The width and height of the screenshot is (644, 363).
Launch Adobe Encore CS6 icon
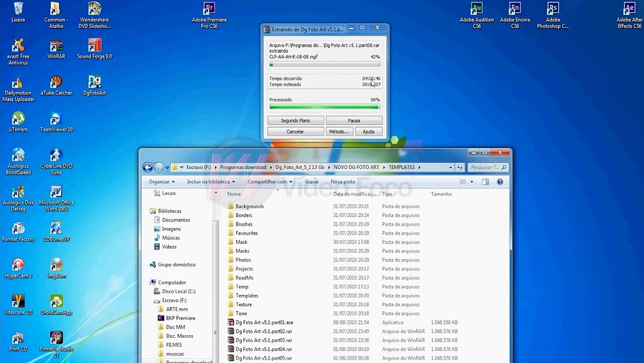coord(514,15)
